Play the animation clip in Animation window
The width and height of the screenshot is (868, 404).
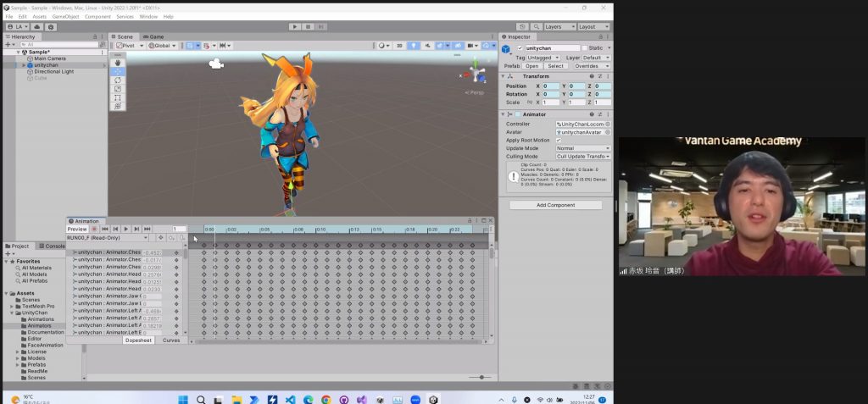coord(126,229)
